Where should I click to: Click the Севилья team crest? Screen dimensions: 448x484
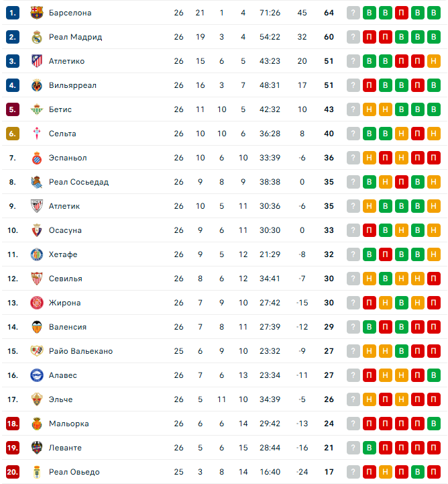(x=37, y=279)
